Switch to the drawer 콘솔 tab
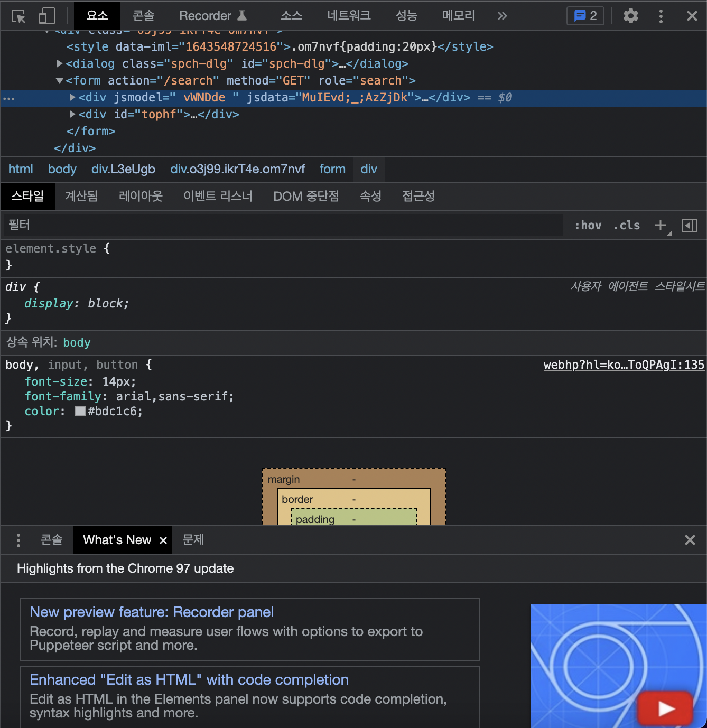 [x=52, y=540]
